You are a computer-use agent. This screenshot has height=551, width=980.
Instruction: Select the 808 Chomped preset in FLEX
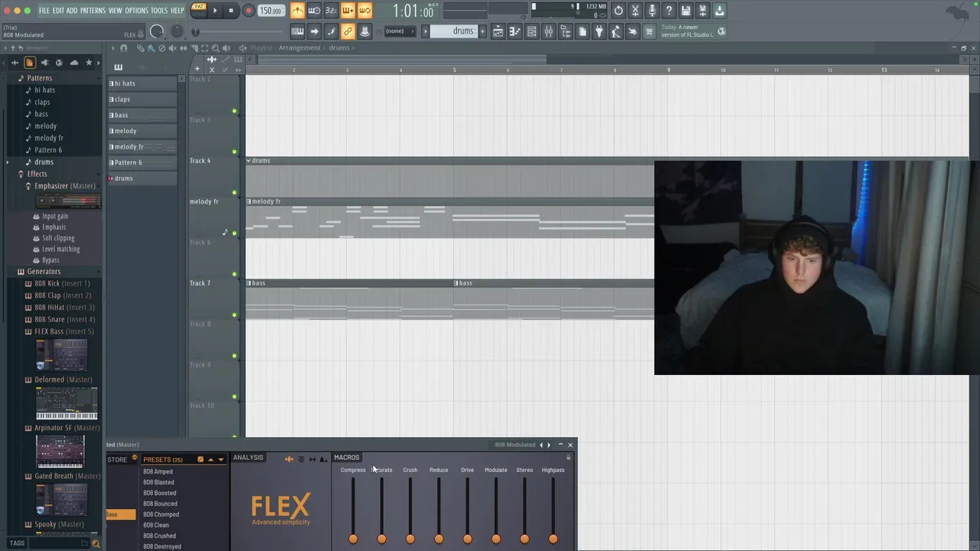coord(161,514)
